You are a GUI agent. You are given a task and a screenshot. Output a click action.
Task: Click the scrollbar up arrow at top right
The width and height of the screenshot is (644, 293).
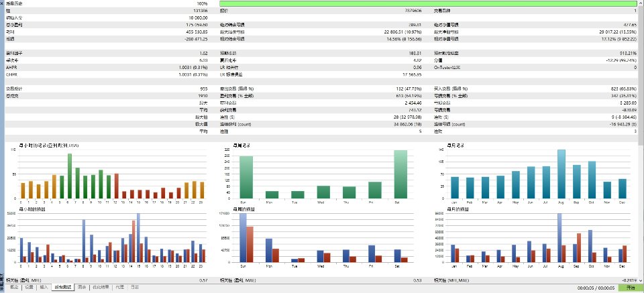(641, 2)
